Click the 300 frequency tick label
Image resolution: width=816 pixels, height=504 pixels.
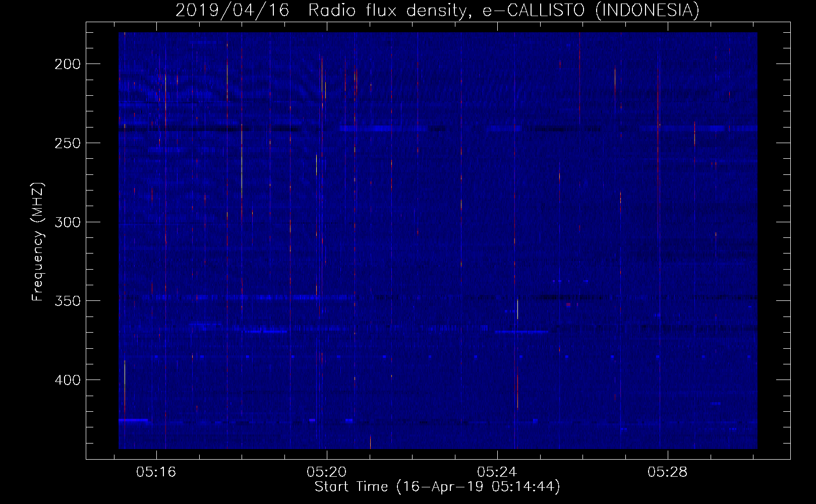coord(68,222)
